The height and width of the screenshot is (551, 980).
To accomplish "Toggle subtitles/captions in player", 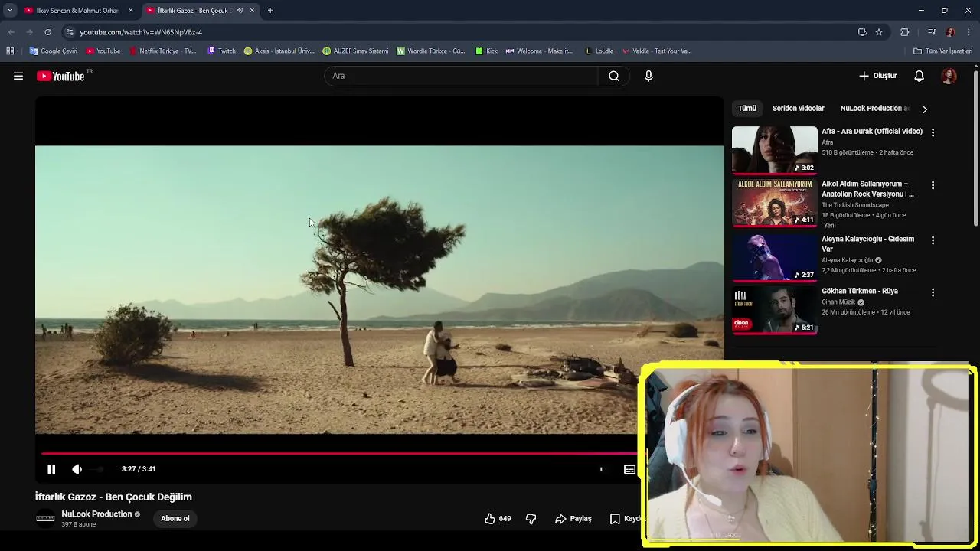I will pos(629,469).
